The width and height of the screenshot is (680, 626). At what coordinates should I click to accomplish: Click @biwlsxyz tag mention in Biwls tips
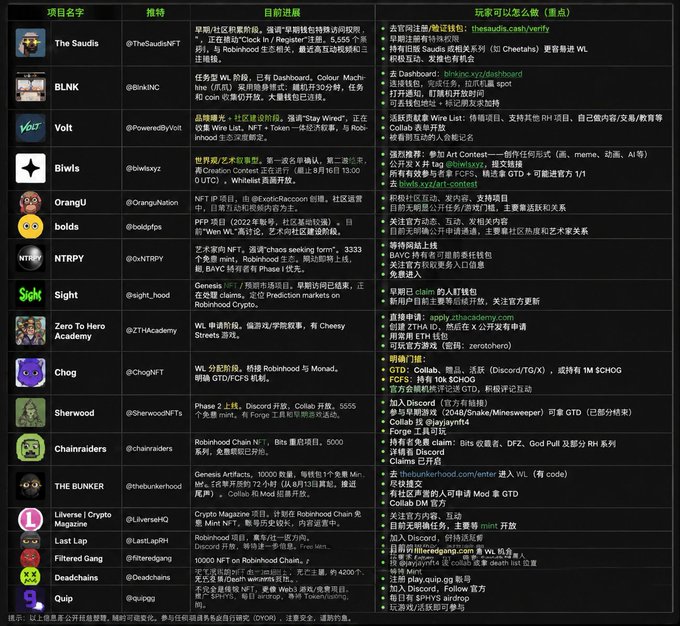pyautogui.click(x=464, y=164)
